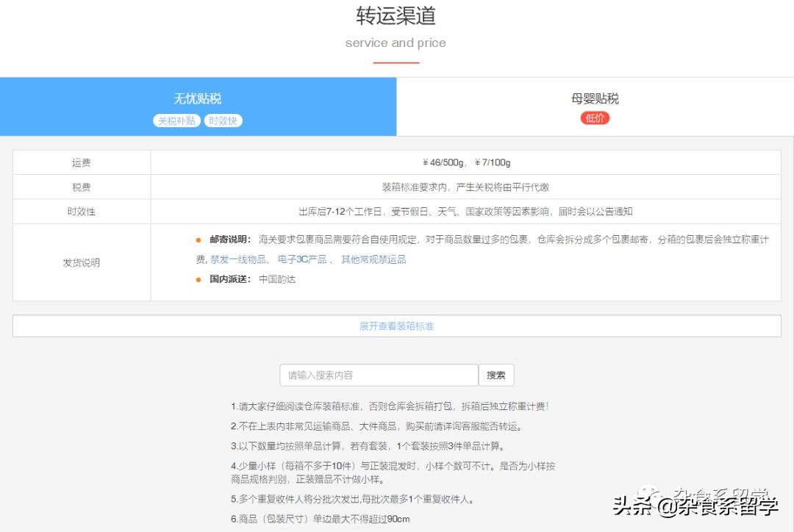Click the 税费 row label

pos(81,187)
